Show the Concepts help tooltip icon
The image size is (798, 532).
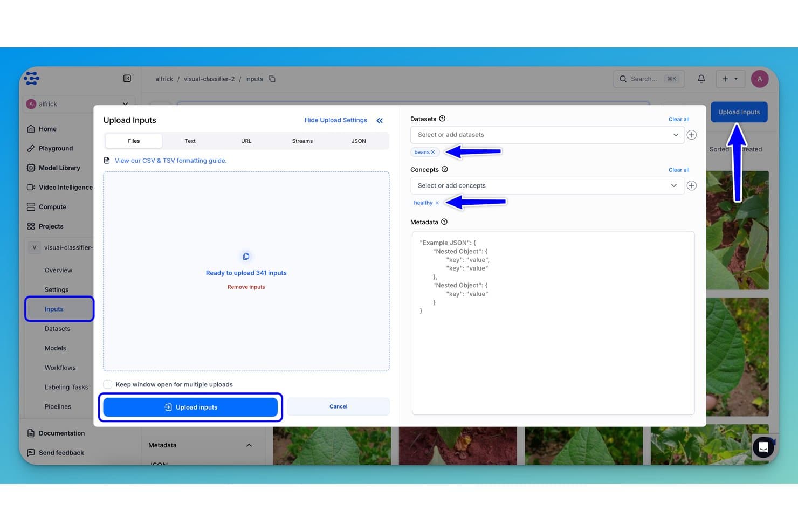point(445,169)
